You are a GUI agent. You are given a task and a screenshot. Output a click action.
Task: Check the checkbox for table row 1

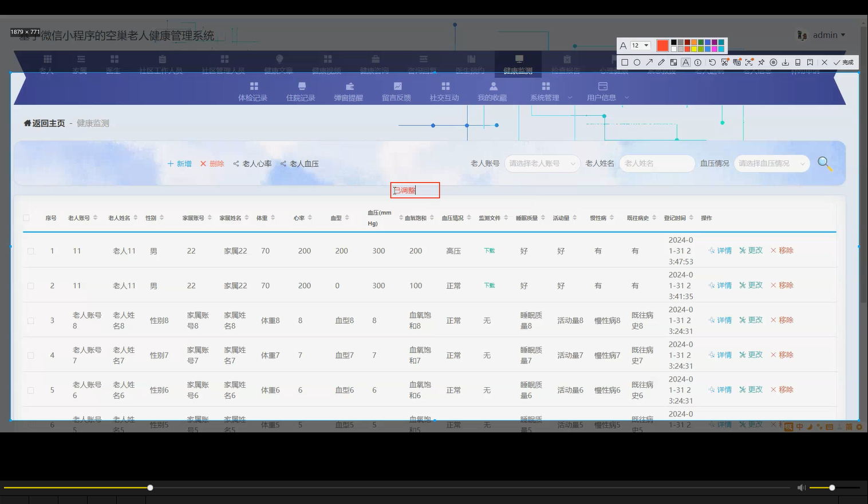tap(31, 250)
